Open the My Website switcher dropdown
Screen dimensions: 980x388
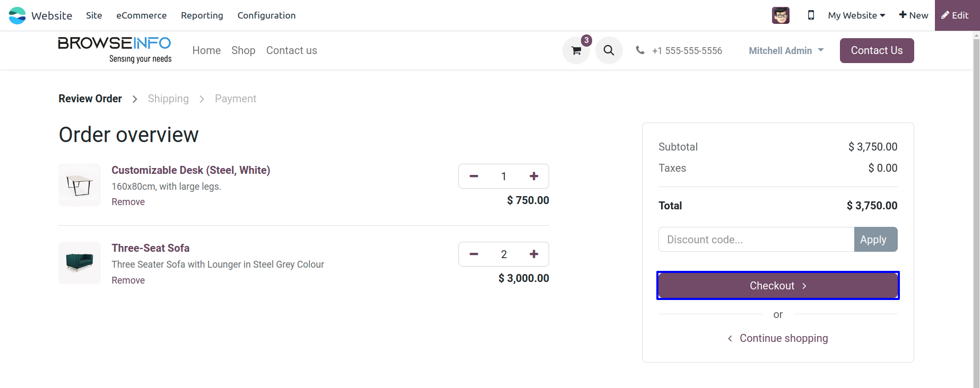(x=856, y=15)
